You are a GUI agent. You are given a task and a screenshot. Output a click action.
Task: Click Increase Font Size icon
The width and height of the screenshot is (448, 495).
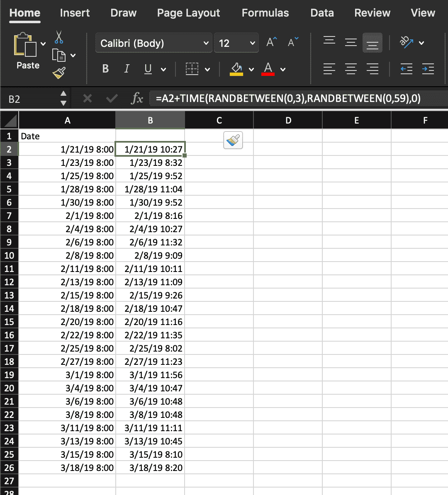click(x=272, y=43)
